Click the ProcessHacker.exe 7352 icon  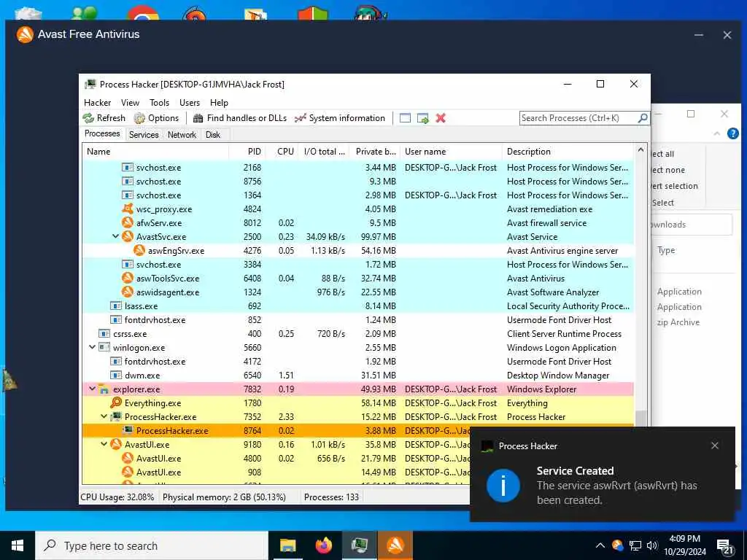click(116, 416)
